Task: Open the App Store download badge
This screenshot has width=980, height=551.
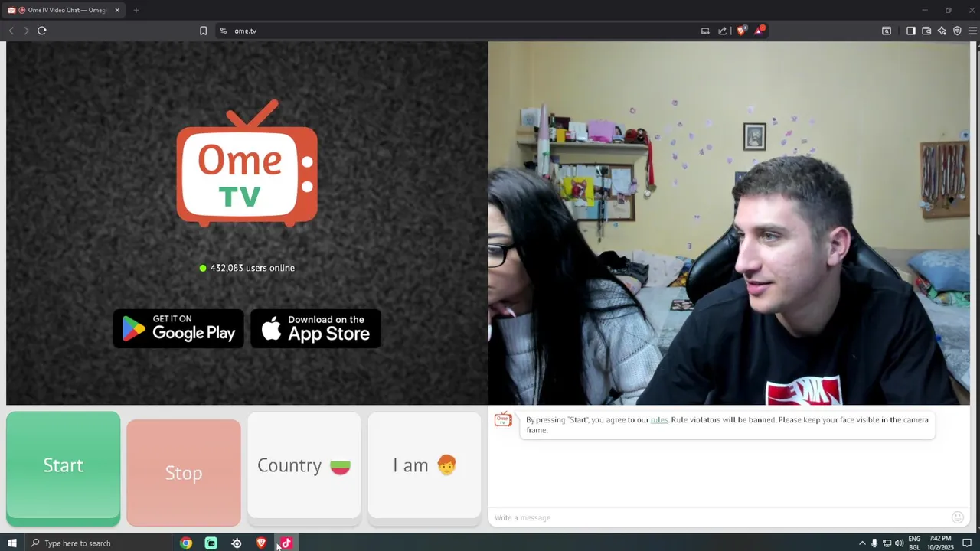Action: coord(315,328)
